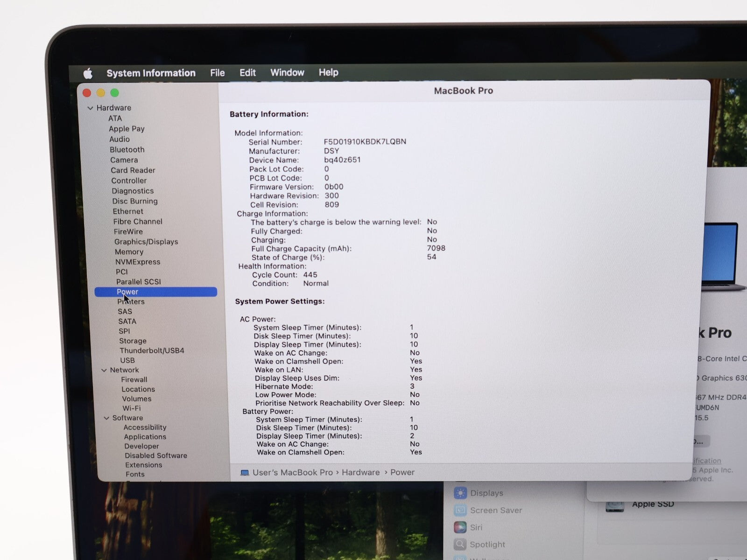
Task: Click the Apple SSD drive icon behind
Action: tap(614, 506)
